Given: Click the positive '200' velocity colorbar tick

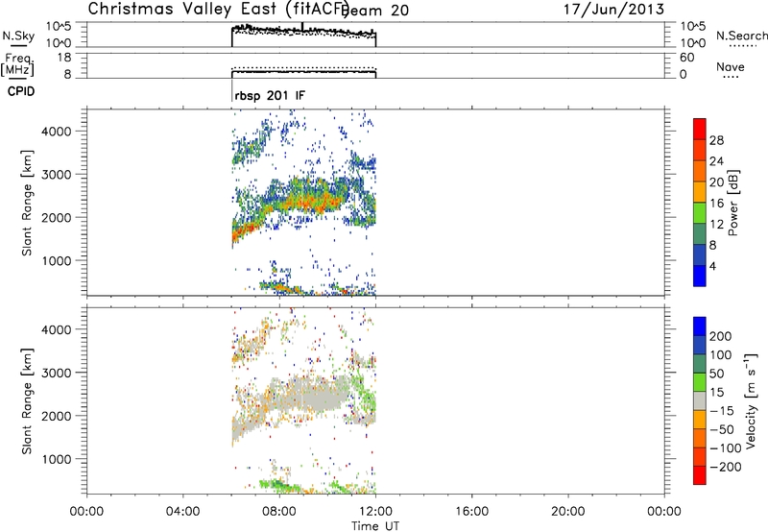Looking at the screenshot, I should pyautogui.click(x=721, y=336).
